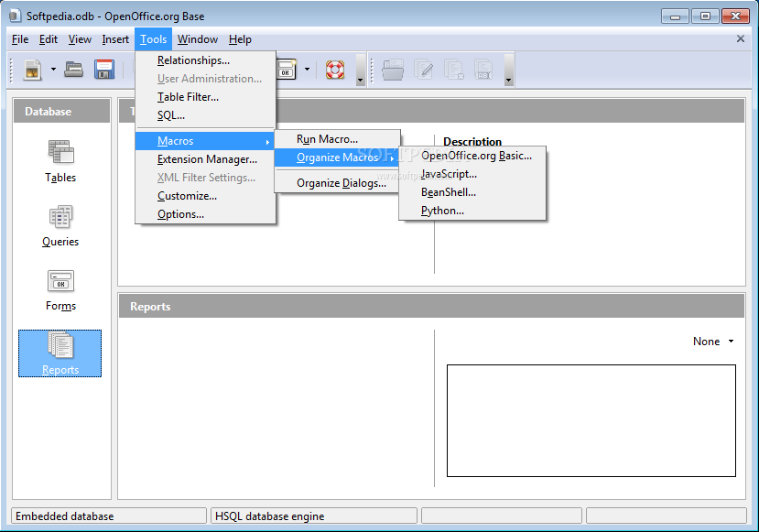
Task: Open the dropdown arrow beside the Form icon
Action: pos(307,70)
